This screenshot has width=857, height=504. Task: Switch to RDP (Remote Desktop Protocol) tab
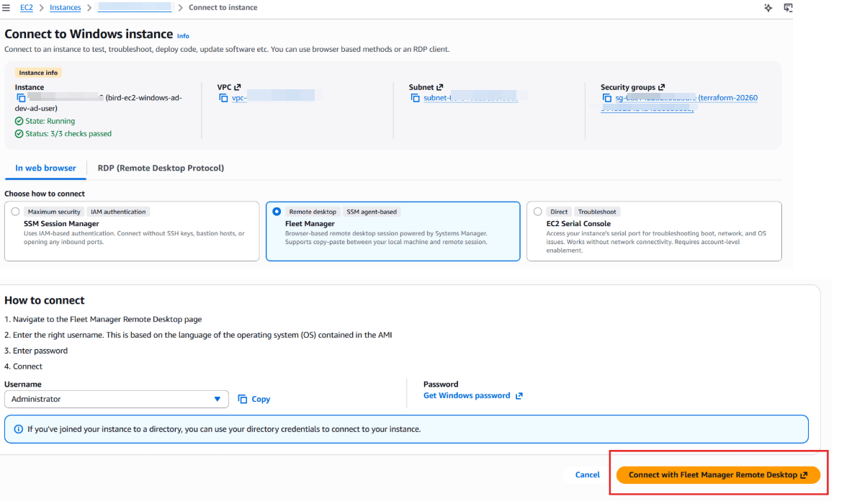pyautogui.click(x=161, y=168)
